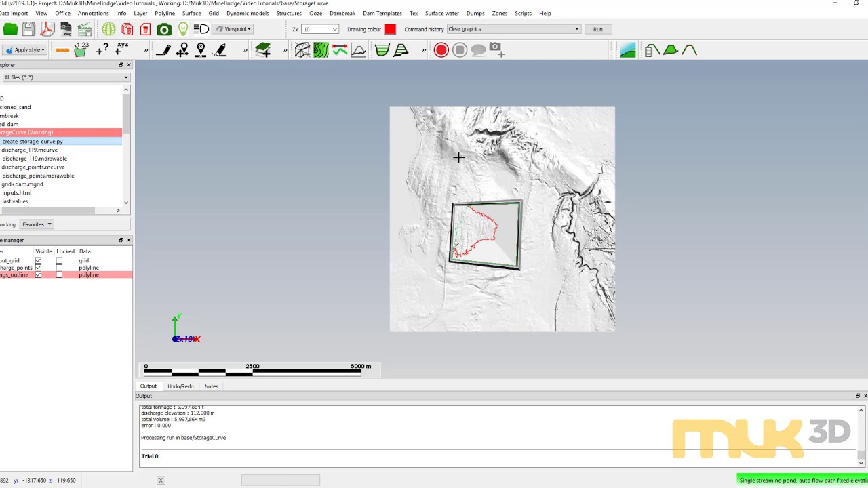Click the Run button
Viewport: 868px width, 488px height.
(x=597, y=29)
